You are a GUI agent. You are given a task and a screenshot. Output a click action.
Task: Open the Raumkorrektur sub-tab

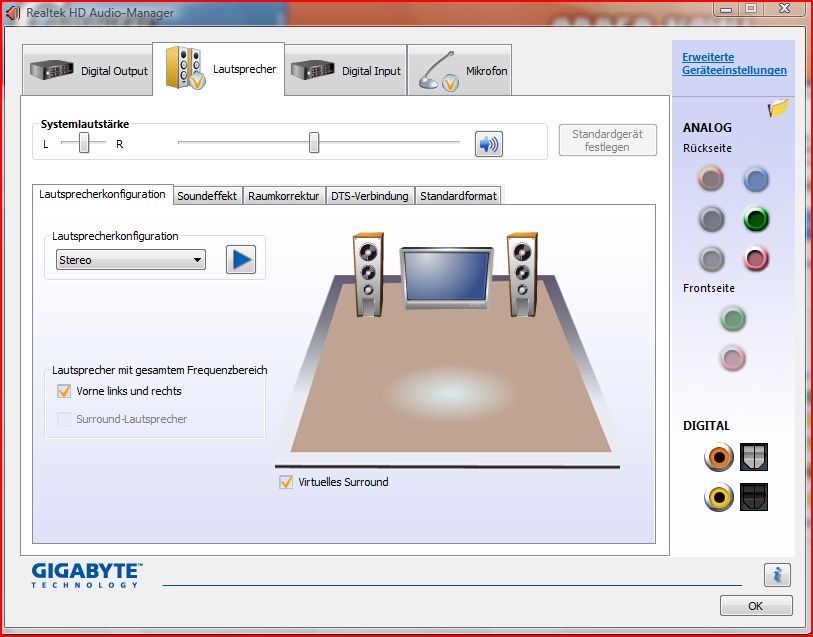pos(284,196)
